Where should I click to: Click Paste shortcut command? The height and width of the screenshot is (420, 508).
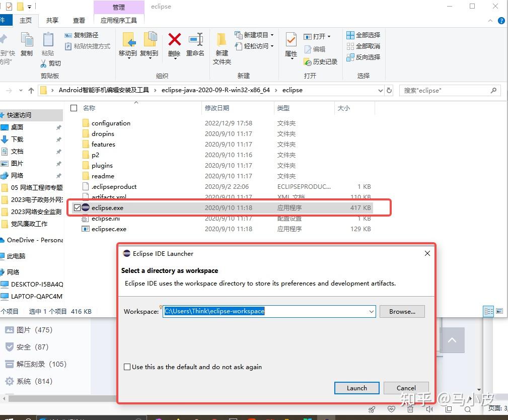click(x=88, y=46)
